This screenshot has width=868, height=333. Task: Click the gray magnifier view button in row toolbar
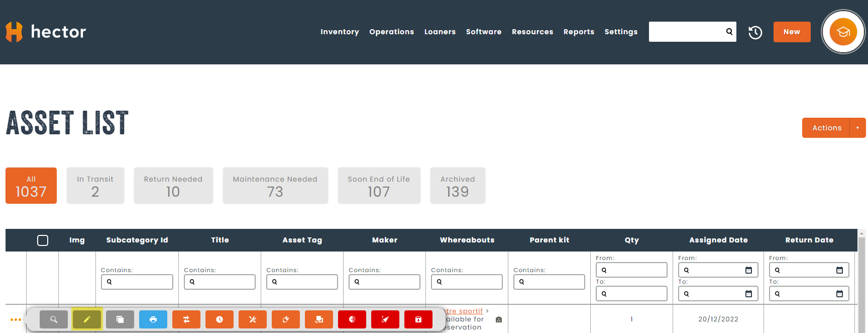coord(54,319)
